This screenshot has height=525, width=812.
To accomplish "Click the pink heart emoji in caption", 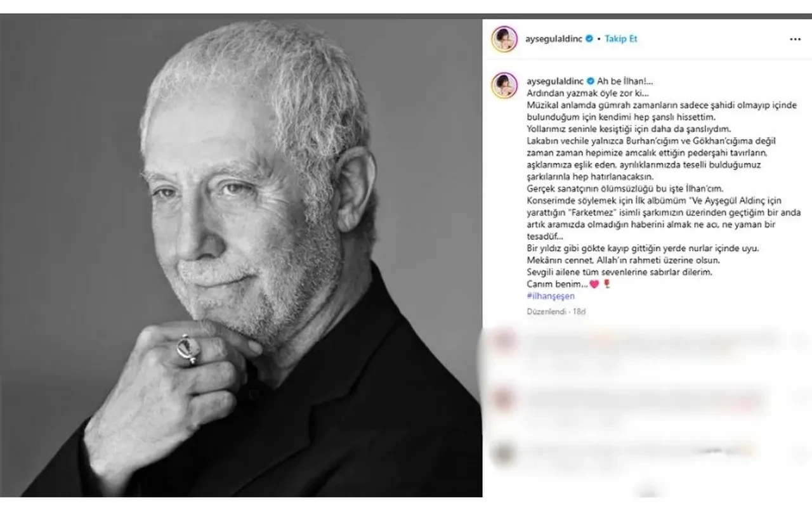I will coord(594,284).
